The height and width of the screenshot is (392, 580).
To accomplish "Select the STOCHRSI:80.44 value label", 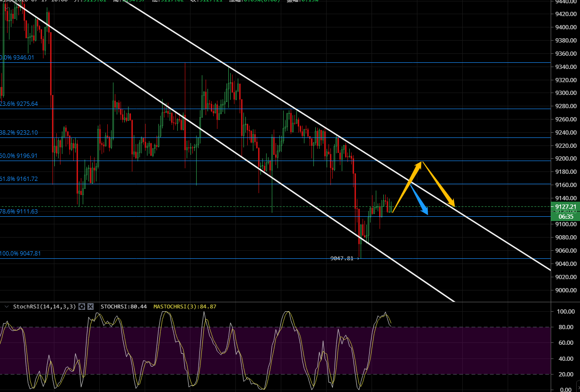I will (x=124, y=307).
